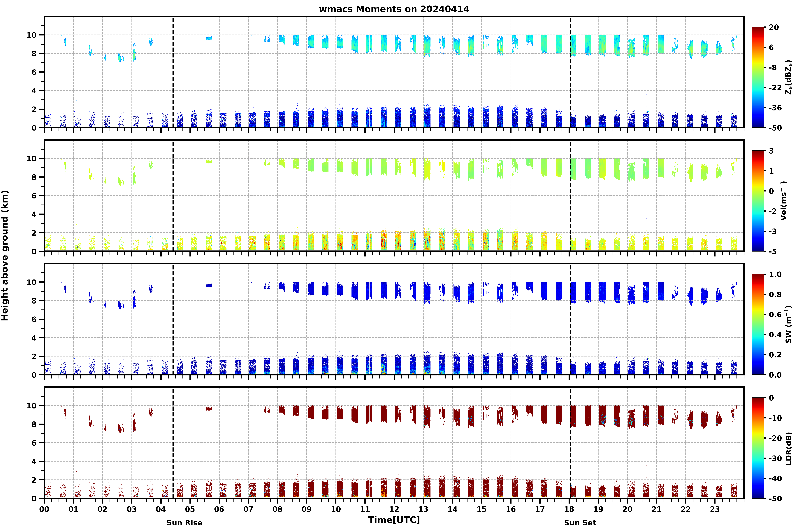
Task: Click the LDR(dB) colorbar
Action: pos(758,448)
